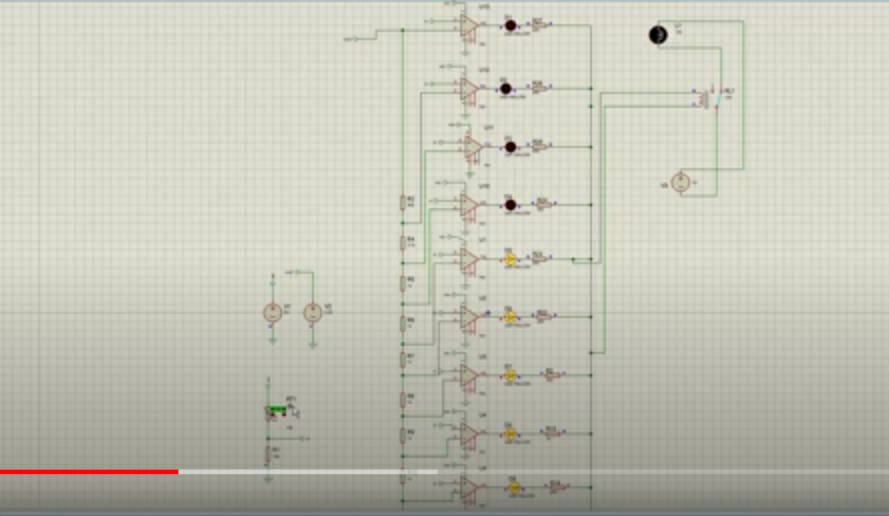
Task: Select the V1 DC voltage source
Action: pos(272,312)
